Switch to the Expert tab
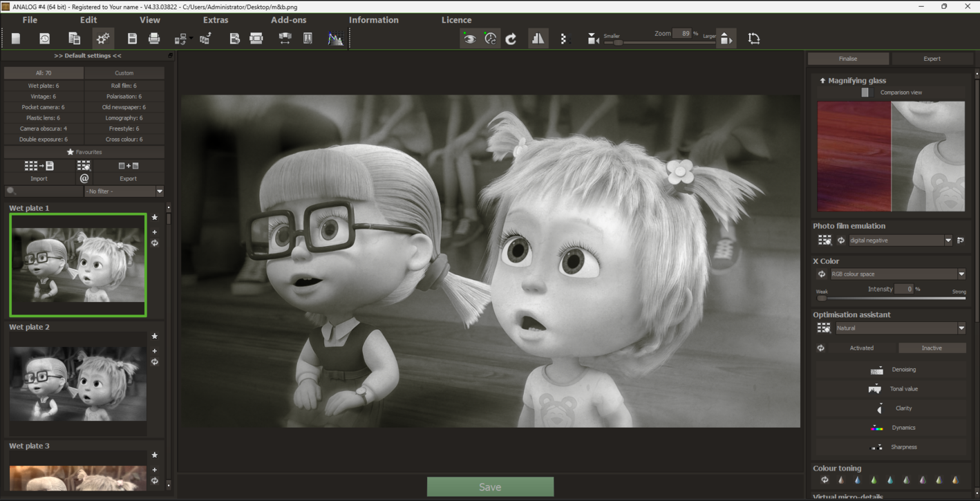The image size is (980, 501). [x=932, y=59]
